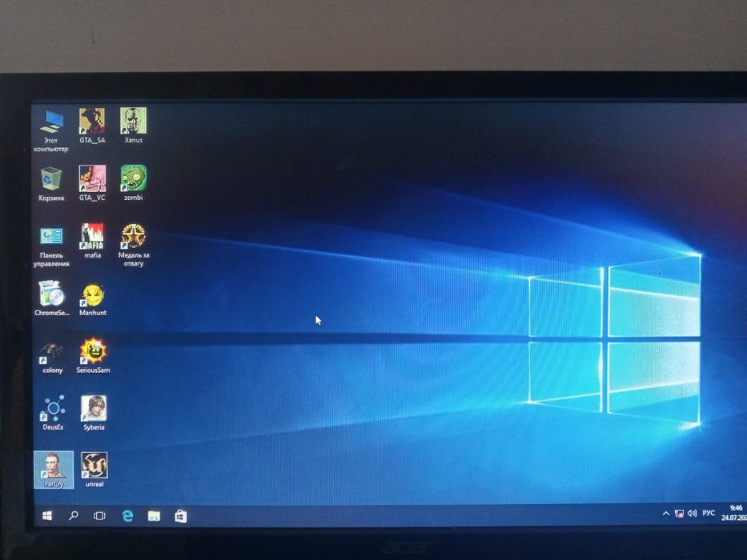Select the highlighted FarCry shortcut
This screenshot has height=560, width=747.
pyautogui.click(x=54, y=470)
